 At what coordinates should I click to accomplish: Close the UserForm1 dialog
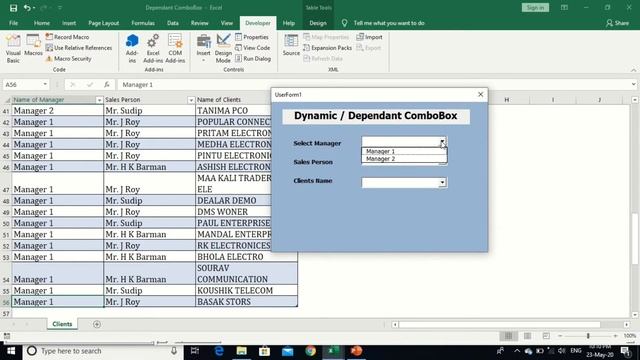click(x=480, y=94)
